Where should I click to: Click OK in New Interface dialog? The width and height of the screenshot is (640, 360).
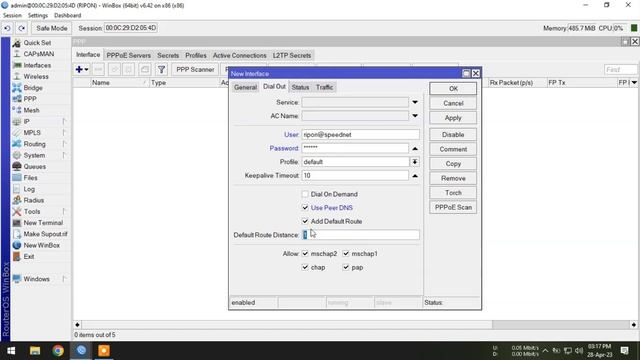[453, 89]
